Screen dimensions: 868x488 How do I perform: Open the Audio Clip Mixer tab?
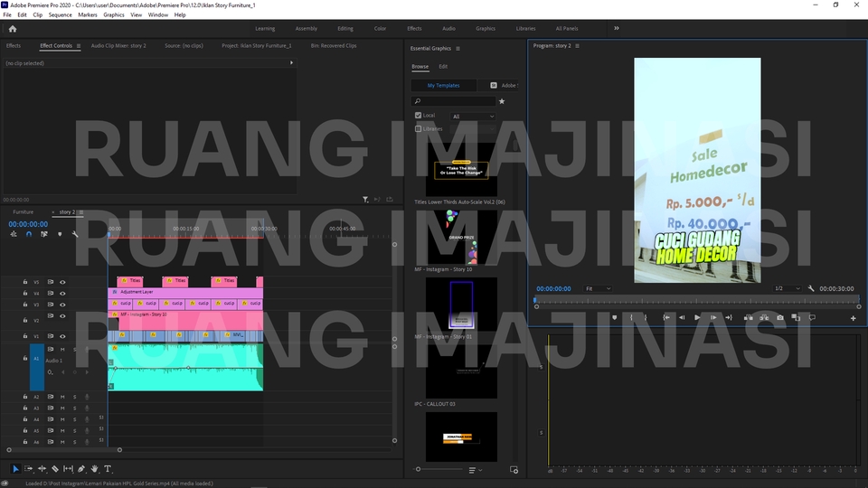tap(118, 46)
